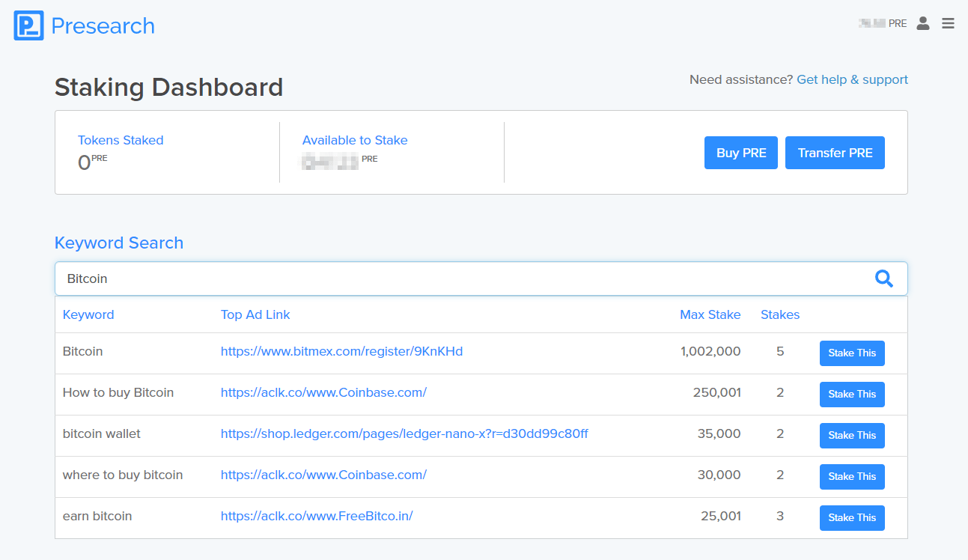Select the stakes count 3 for earn bitcoin
968x560 pixels.
click(780, 516)
